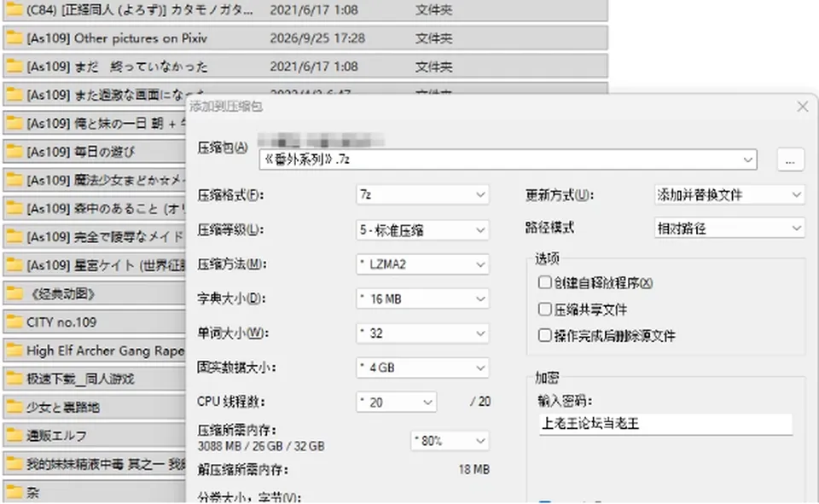The width and height of the screenshot is (819, 504).
Task: Open the CPU 线程数 dropdown showing 20
Action: (397, 403)
